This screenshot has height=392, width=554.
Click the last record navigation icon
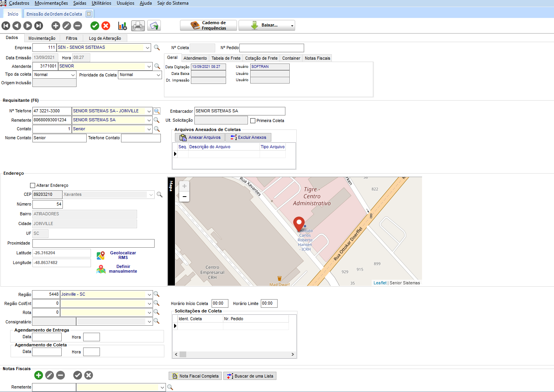(39, 26)
